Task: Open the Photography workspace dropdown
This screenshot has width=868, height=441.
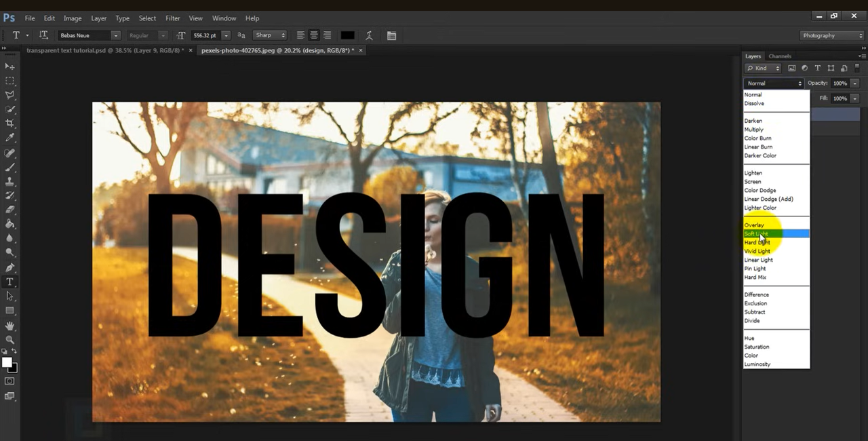Action: pos(832,35)
